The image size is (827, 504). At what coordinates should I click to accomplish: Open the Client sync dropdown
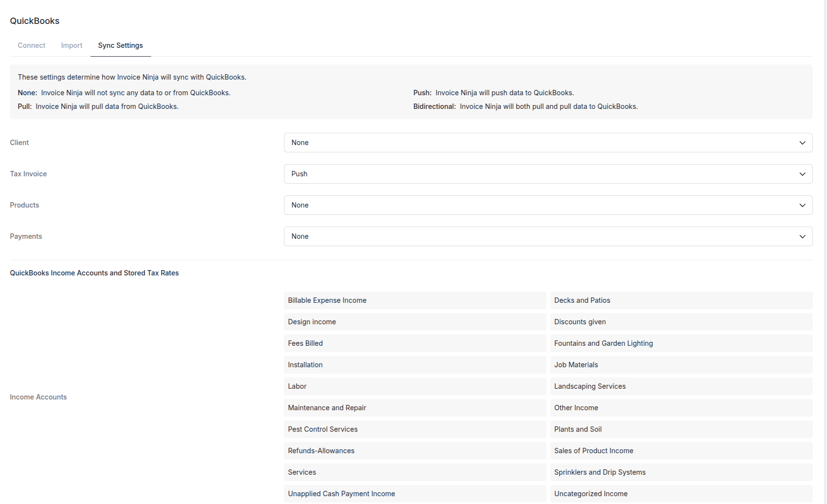pyautogui.click(x=548, y=143)
